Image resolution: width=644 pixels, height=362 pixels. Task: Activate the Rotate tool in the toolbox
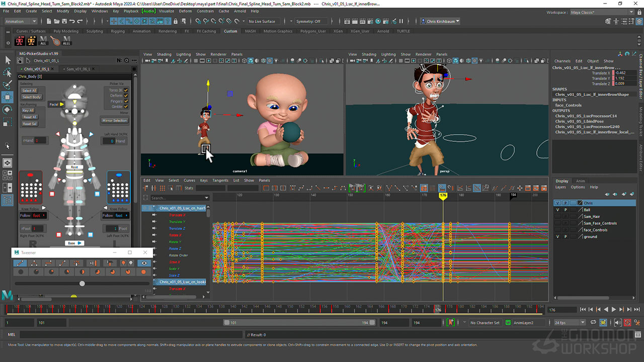pos(8,110)
